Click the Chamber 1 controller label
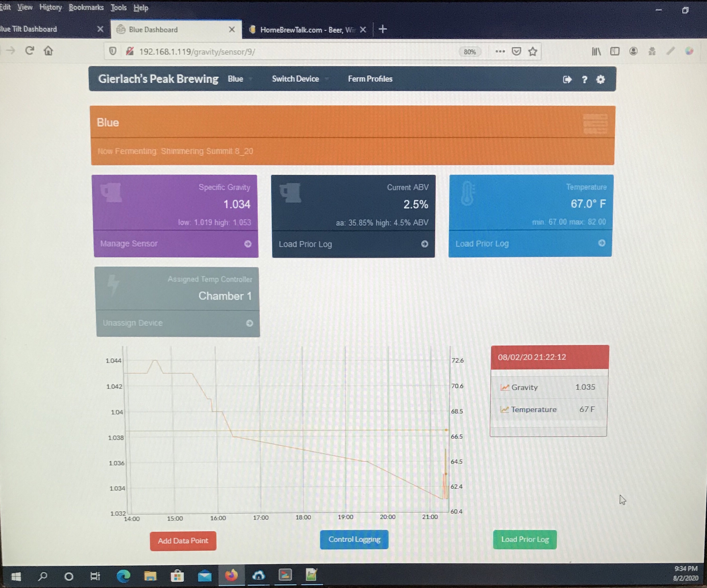The width and height of the screenshot is (707, 588). point(225,296)
